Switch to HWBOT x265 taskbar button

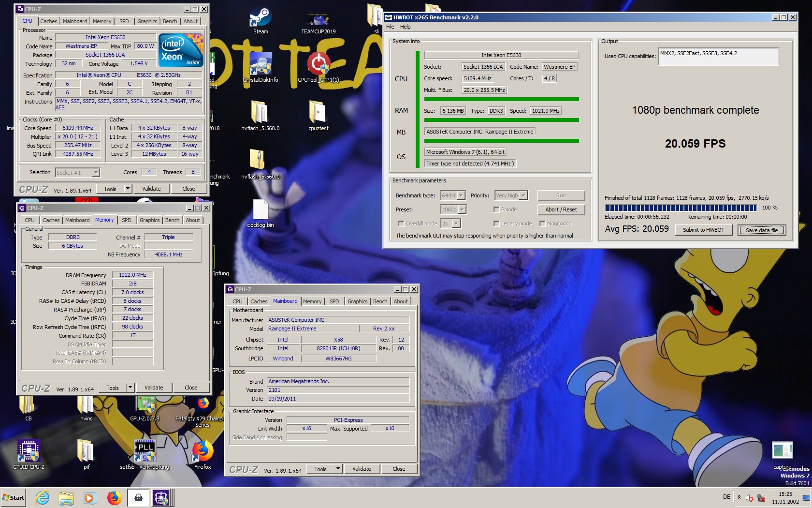point(138,498)
